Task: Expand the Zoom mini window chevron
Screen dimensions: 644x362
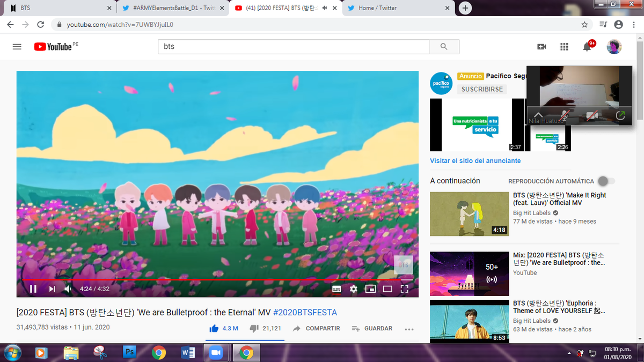Action: click(x=538, y=115)
